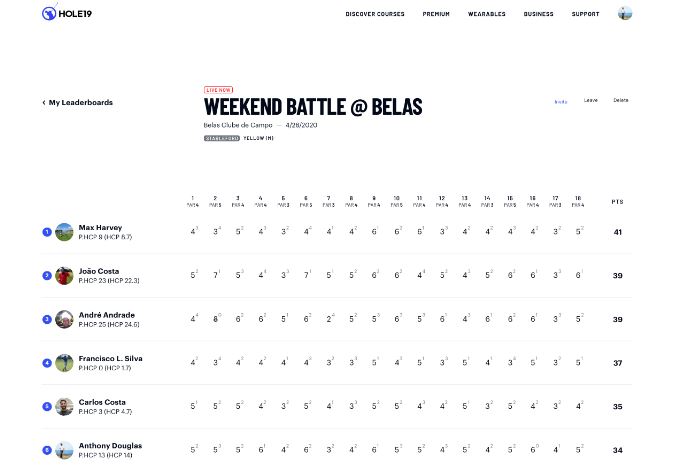Click João Costa's profile photo
Image resolution: width=683 pixels, height=476 pixels.
point(65,275)
